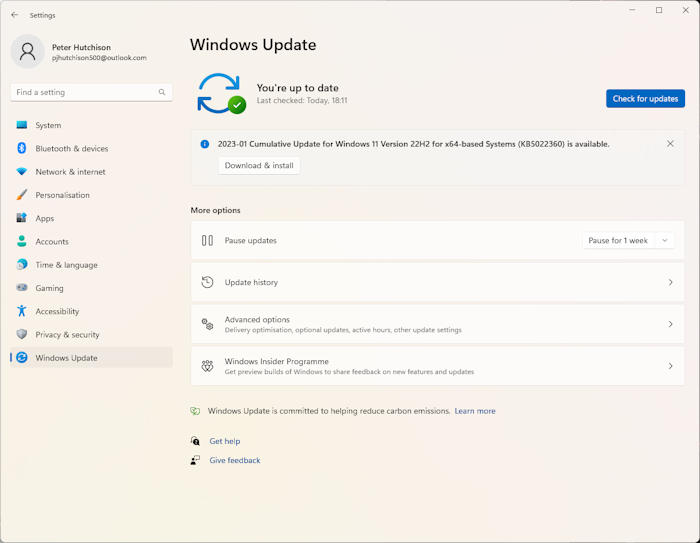The image size is (700, 543).
Task: Click the green leaf carbon emissions icon
Action: [195, 411]
